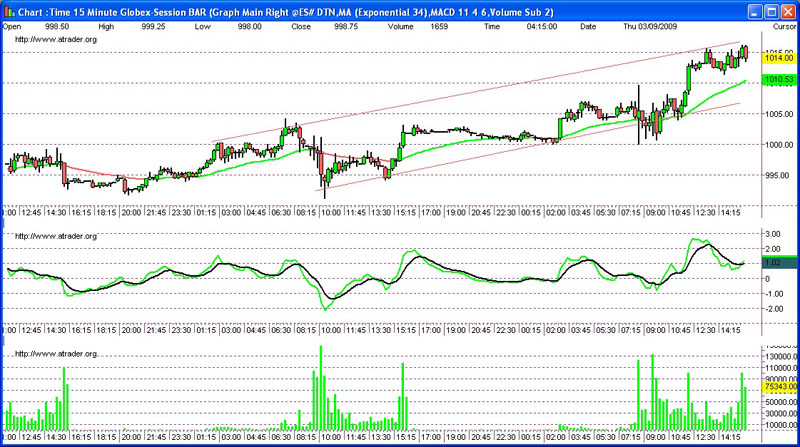The height and width of the screenshot is (447, 800).
Task: Select the High value 999.25
Action: pos(153,27)
